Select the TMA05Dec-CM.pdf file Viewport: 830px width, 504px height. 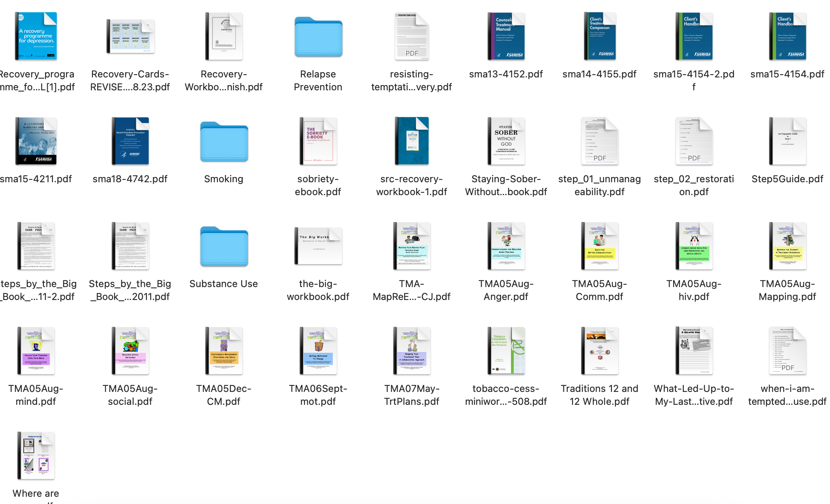[224, 351]
